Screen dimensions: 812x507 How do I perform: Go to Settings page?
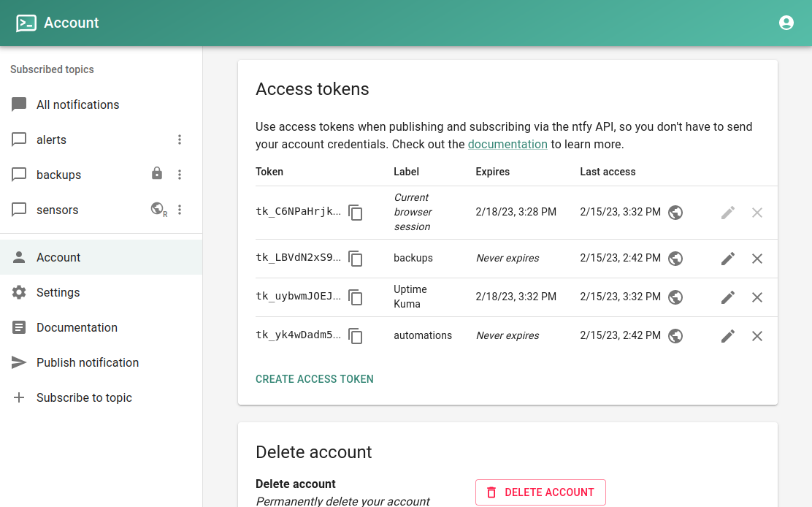coord(58,292)
